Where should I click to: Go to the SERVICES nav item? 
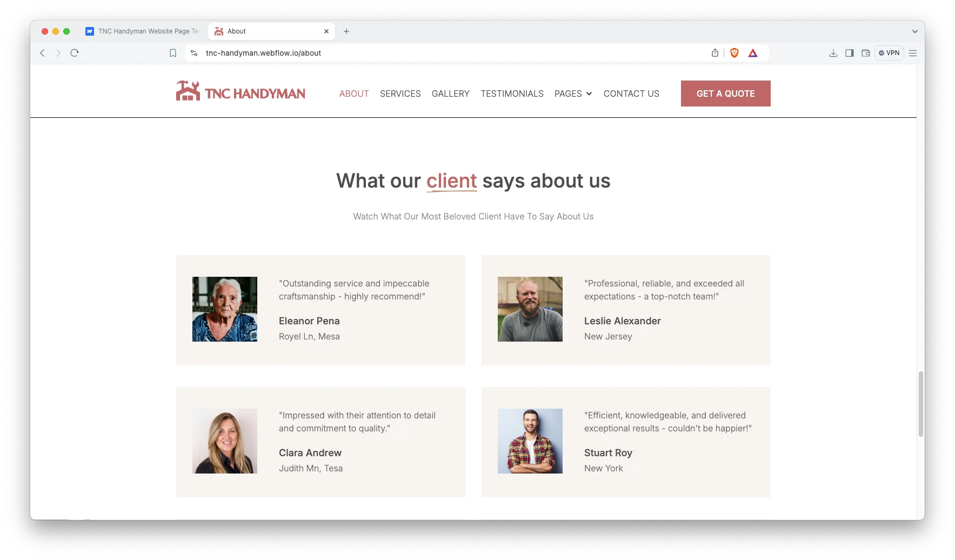400,94
